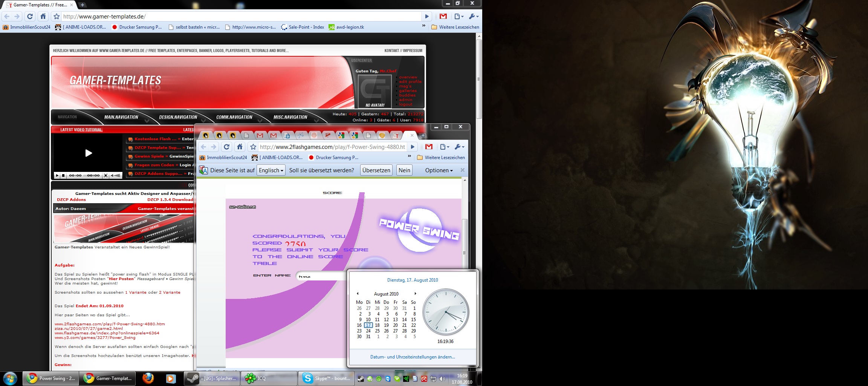
Task: Open edit profile link in usercenter
Action: [x=410, y=82]
